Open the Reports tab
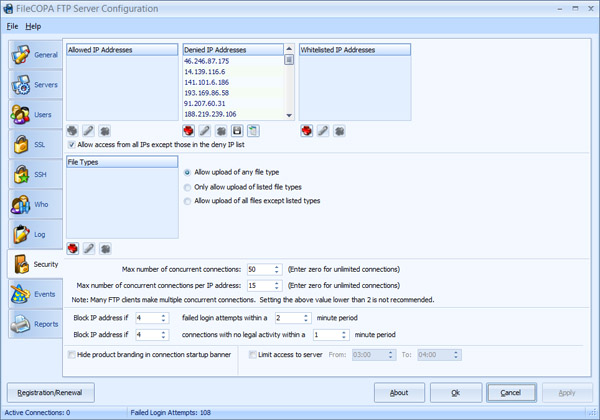The image size is (600, 420). tap(36, 324)
